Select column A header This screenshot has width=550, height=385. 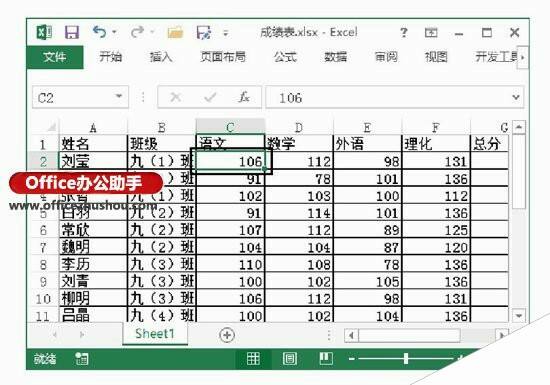93,127
